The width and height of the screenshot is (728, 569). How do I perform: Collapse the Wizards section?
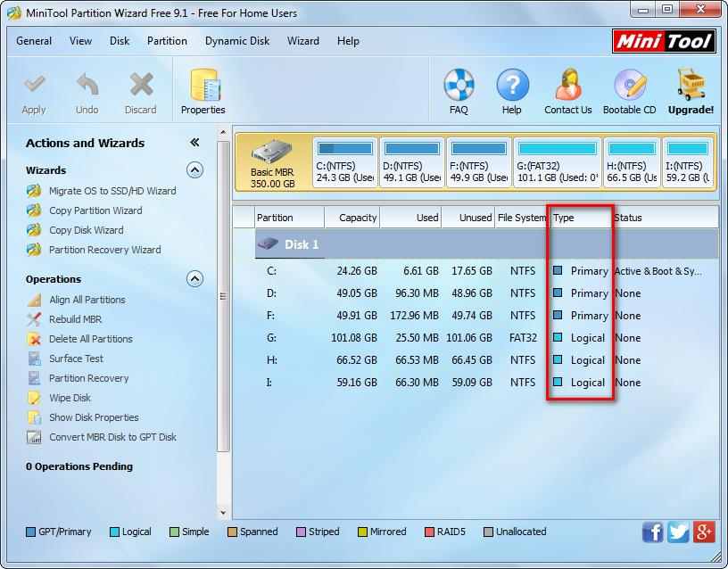tap(194, 170)
